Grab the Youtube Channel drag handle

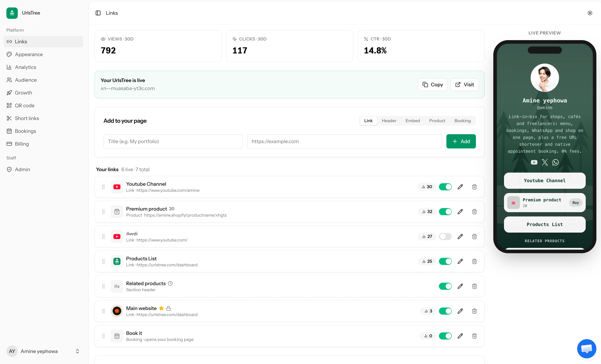point(103,187)
